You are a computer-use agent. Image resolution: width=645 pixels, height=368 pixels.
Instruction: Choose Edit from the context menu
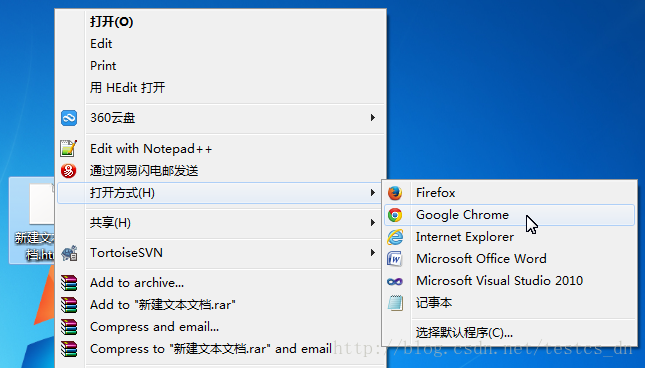[x=220, y=44]
